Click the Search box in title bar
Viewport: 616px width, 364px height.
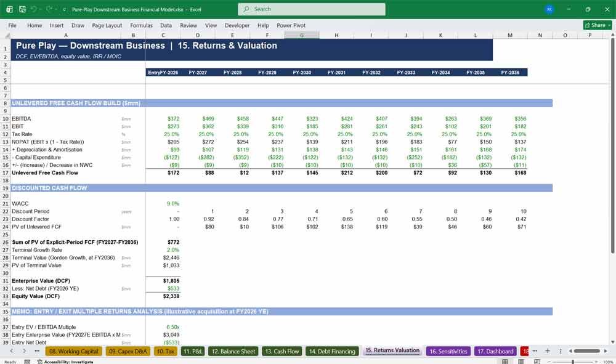(312, 9)
